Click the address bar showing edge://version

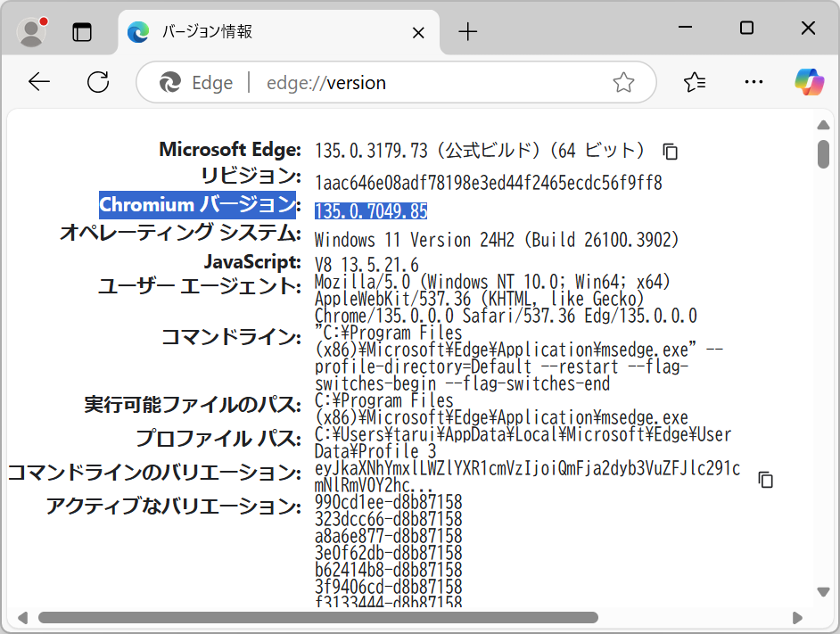[x=357, y=82]
